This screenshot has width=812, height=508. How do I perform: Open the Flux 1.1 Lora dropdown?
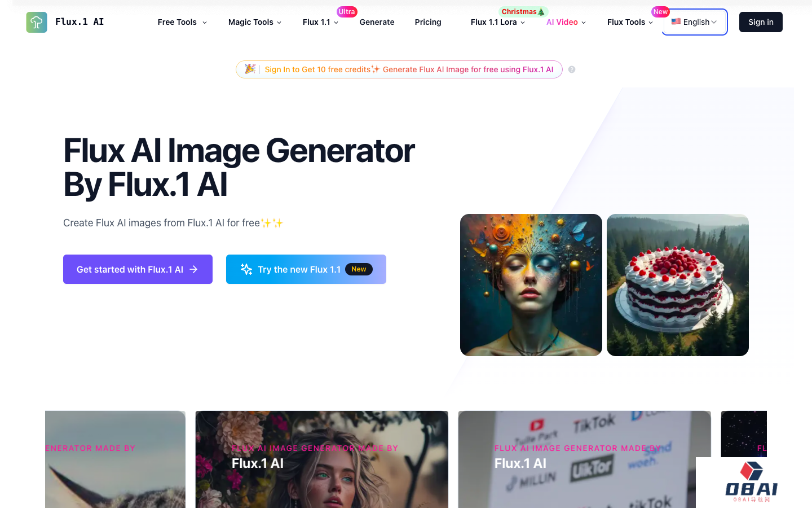[x=498, y=22]
